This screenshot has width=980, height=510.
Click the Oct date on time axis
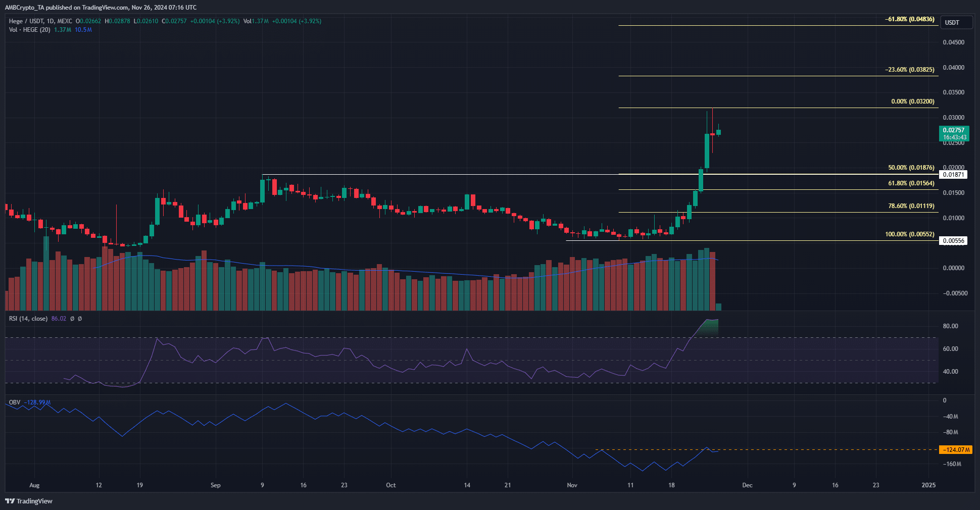[x=390, y=485]
